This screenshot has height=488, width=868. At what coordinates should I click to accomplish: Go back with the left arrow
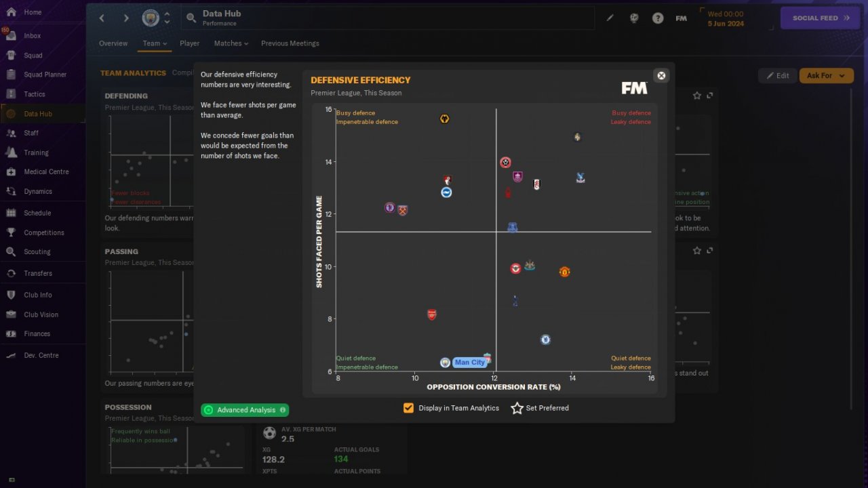[102, 18]
